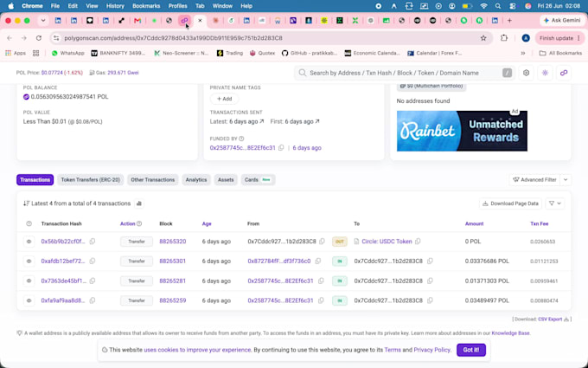Click the Amount column header
Viewport: 588px width, 368px height.
click(x=474, y=223)
